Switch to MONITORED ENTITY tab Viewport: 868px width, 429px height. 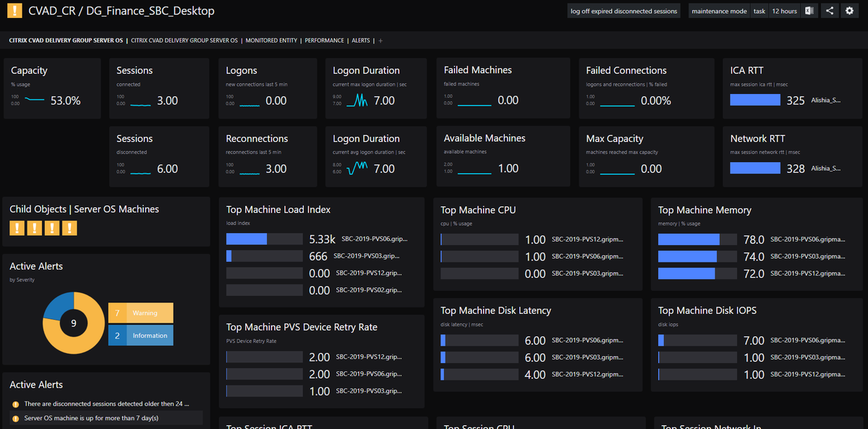click(271, 41)
